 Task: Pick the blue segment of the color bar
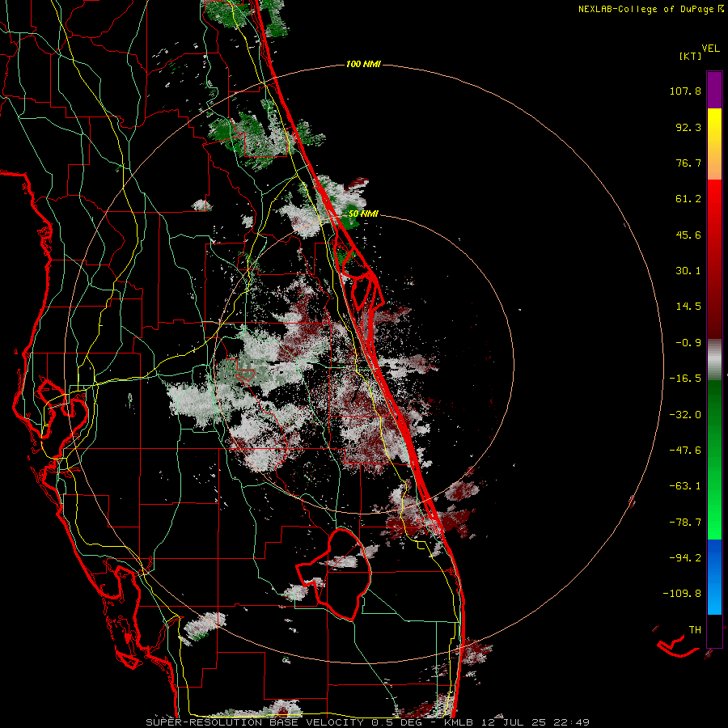click(x=714, y=576)
